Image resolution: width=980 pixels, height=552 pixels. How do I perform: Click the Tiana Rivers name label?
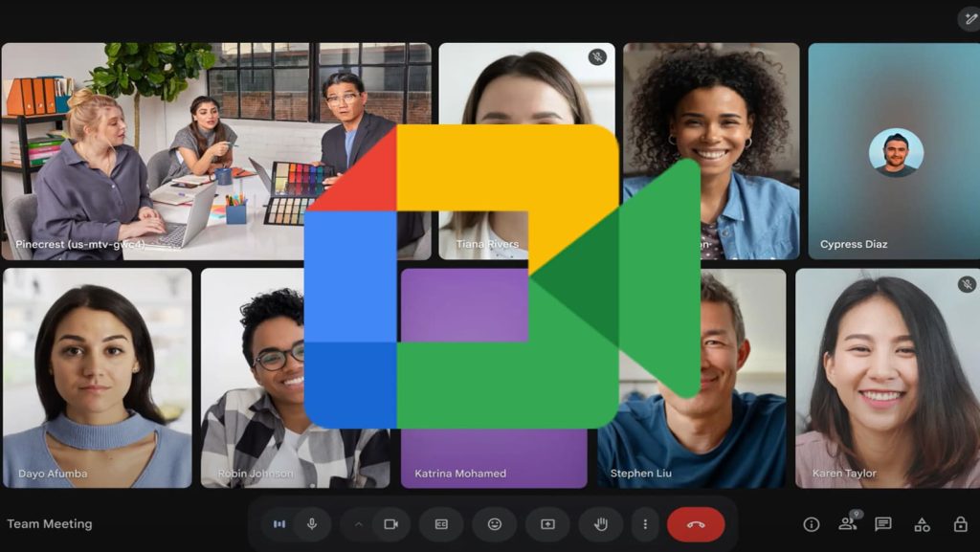487,244
